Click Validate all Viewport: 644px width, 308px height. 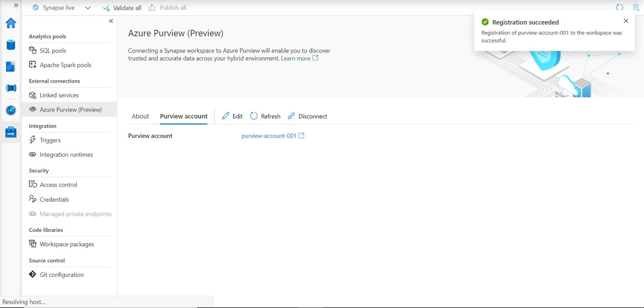122,8
